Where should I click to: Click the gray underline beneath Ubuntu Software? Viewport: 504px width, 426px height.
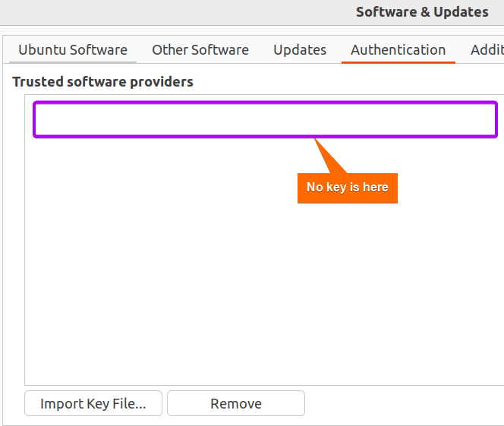(x=73, y=62)
